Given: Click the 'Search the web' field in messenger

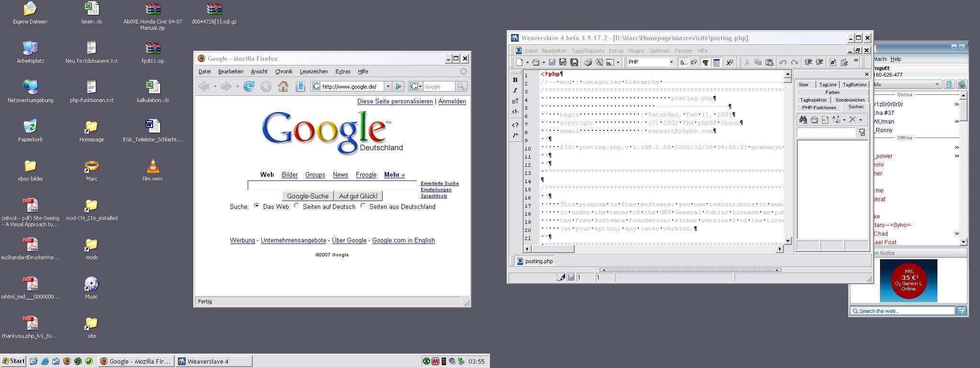Looking at the screenshot, I should click(x=903, y=311).
